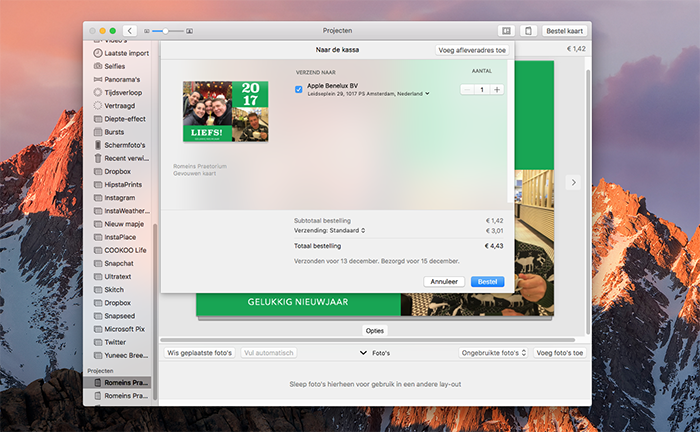
Task: Click the blue Bestel button
Action: (x=488, y=282)
